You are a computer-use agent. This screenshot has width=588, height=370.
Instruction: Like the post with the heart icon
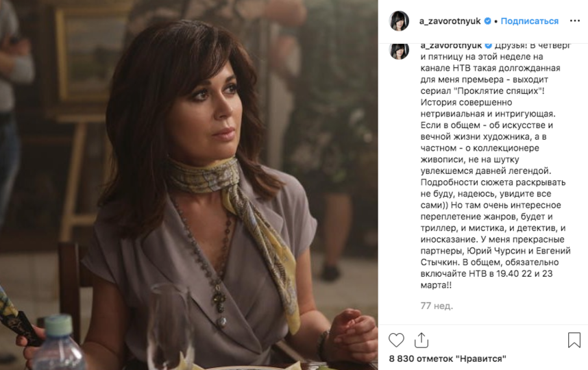tap(396, 340)
